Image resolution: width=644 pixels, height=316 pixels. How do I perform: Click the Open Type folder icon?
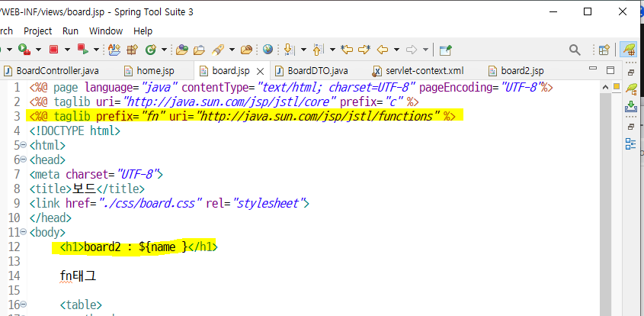(182, 50)
